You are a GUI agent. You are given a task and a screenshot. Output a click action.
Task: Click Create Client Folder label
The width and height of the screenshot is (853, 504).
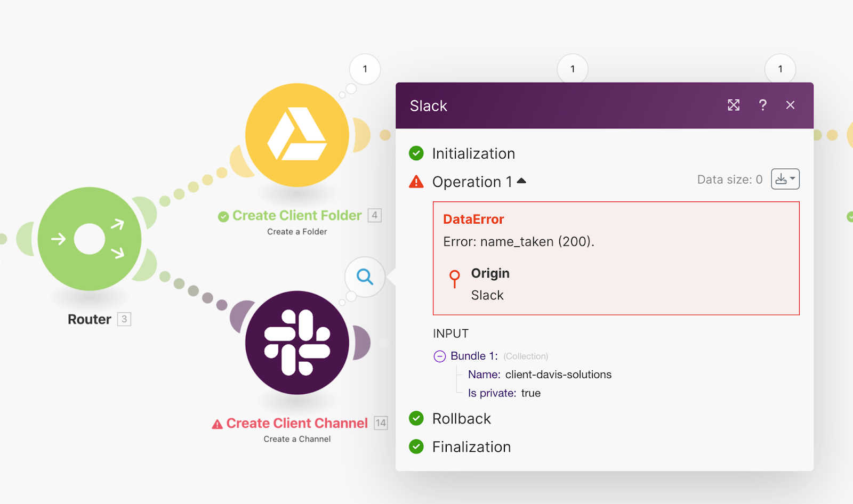(x=297, y=215)
